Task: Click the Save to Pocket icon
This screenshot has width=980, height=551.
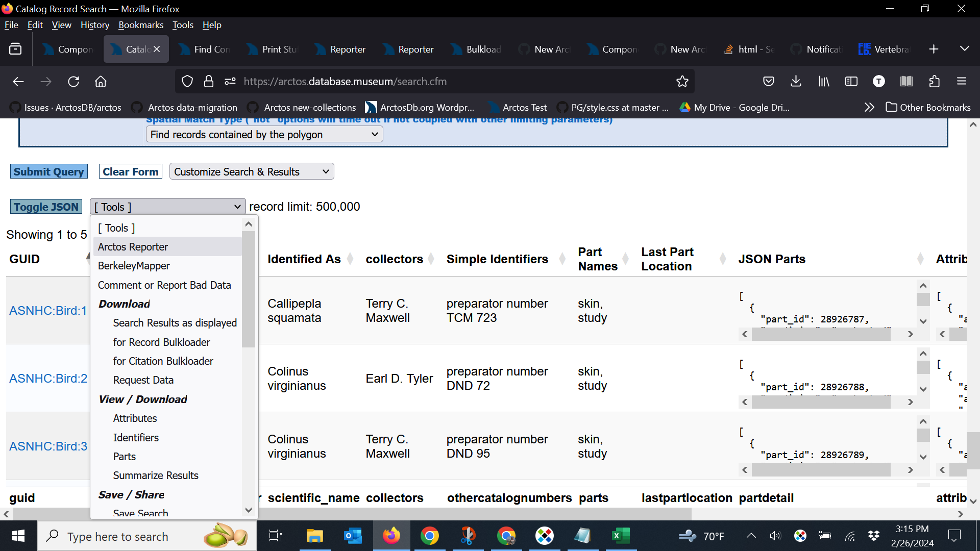Action: tap(769, 82)
